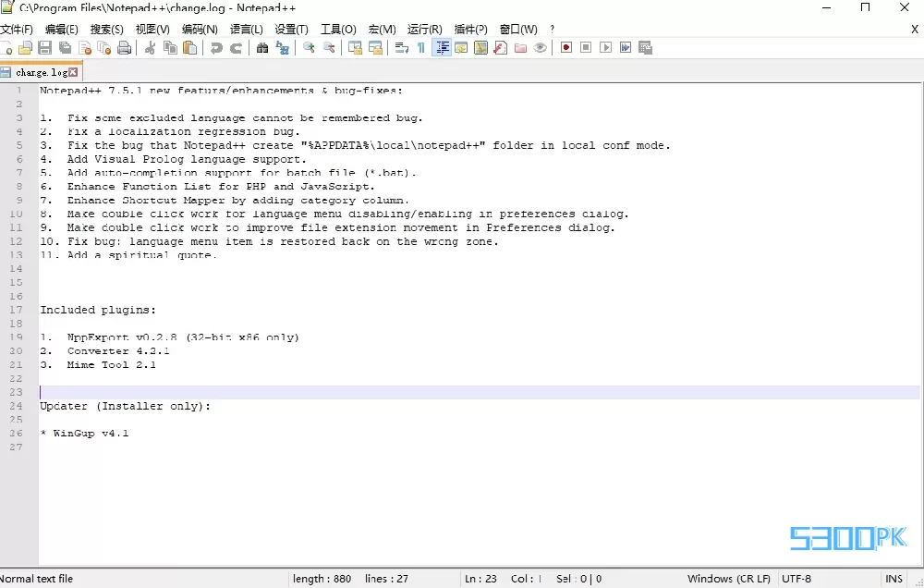Run macro multiple times icon
The height and width of the screenshot is (588, 924).
coord(626,48)
